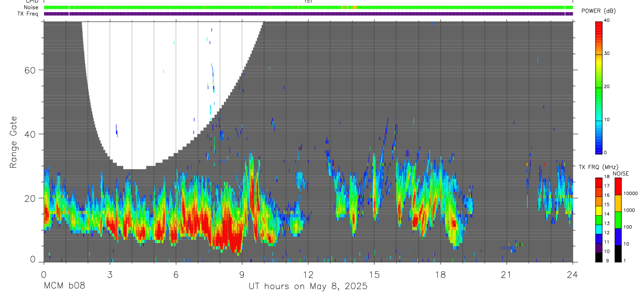The height and width of the screenshot is (297, 644).
Task: Click the Noise row label at top left
Action: pos(31,7)
